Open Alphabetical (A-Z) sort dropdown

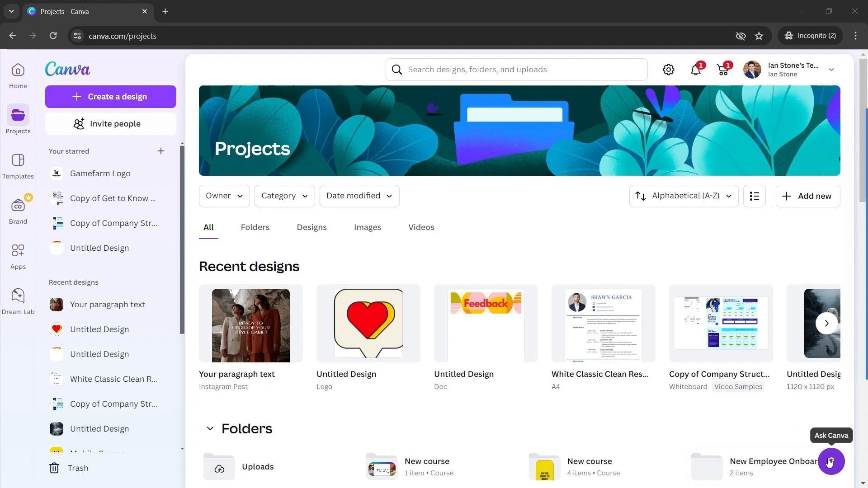684,196
